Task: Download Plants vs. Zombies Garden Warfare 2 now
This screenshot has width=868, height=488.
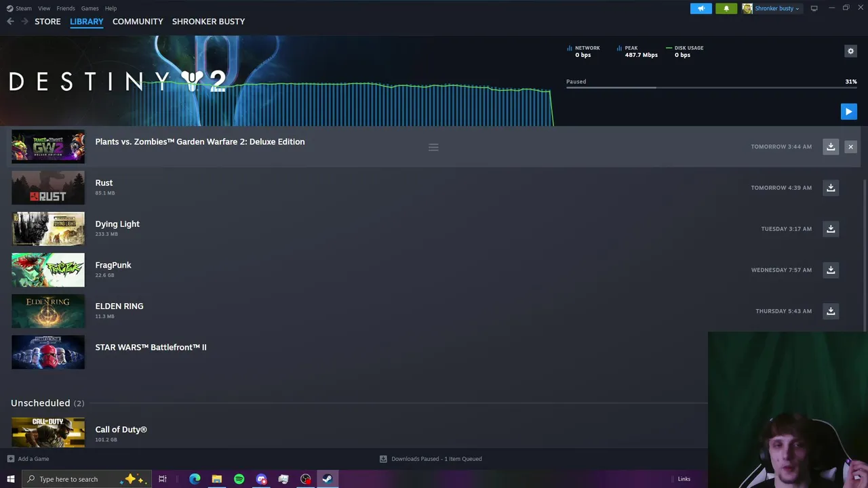Action: click(x=831, y=146)
